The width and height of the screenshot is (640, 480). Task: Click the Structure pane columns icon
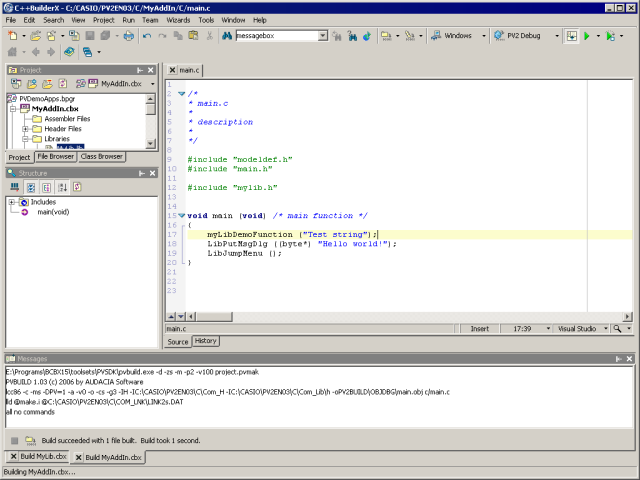15,187
